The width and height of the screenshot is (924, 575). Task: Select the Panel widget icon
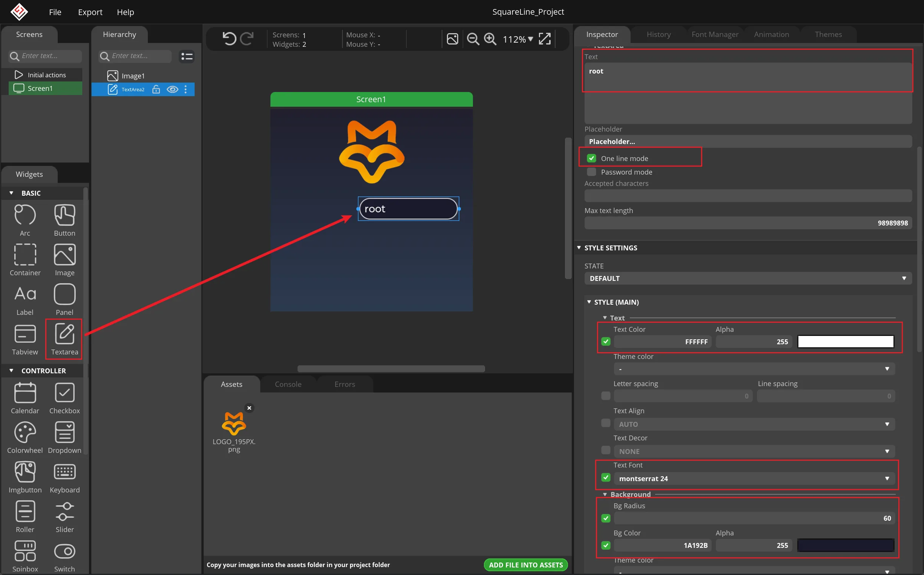point(64,294)
